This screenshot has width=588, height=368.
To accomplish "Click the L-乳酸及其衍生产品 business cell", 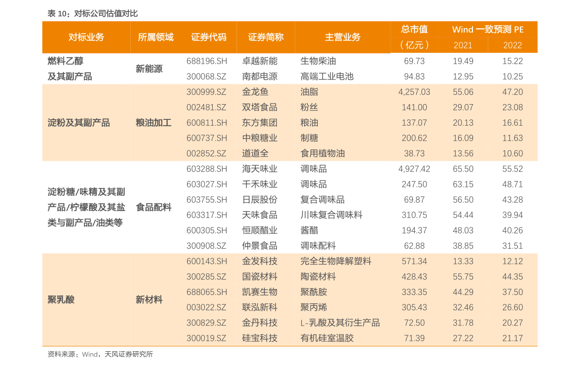I will point(340,323).
